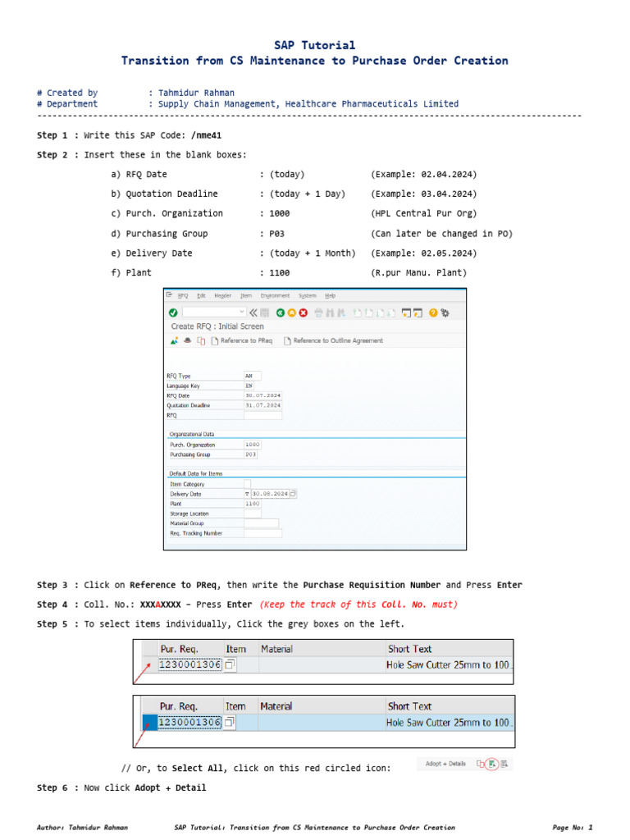This screenshot has height=840, width=630.
Task: Select grey row box in first table
Action: (x=150, y=664)
